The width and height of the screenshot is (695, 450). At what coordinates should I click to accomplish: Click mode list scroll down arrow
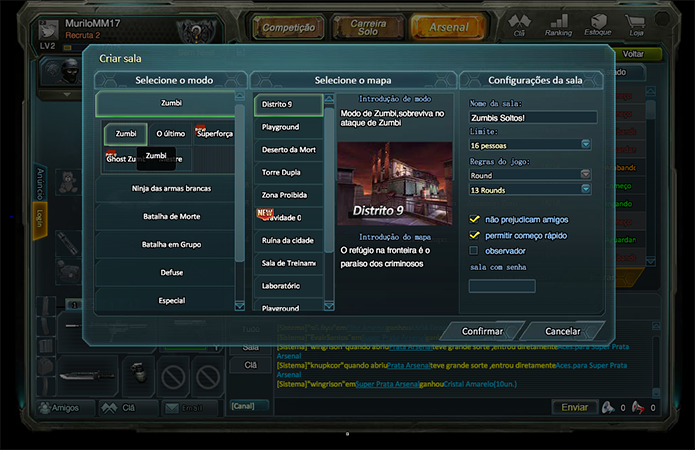[x=240, y=306]
